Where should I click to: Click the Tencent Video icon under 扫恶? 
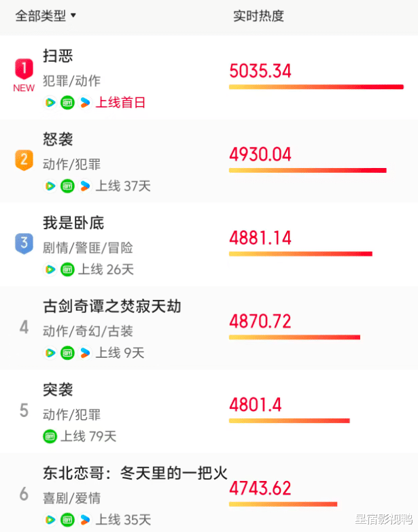coord(50,103)
